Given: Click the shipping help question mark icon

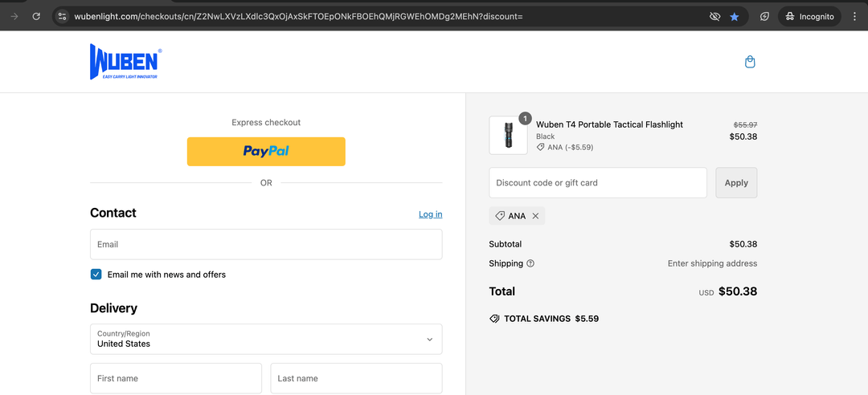Looking at the screenshot, I should click(x=530, y=263).
